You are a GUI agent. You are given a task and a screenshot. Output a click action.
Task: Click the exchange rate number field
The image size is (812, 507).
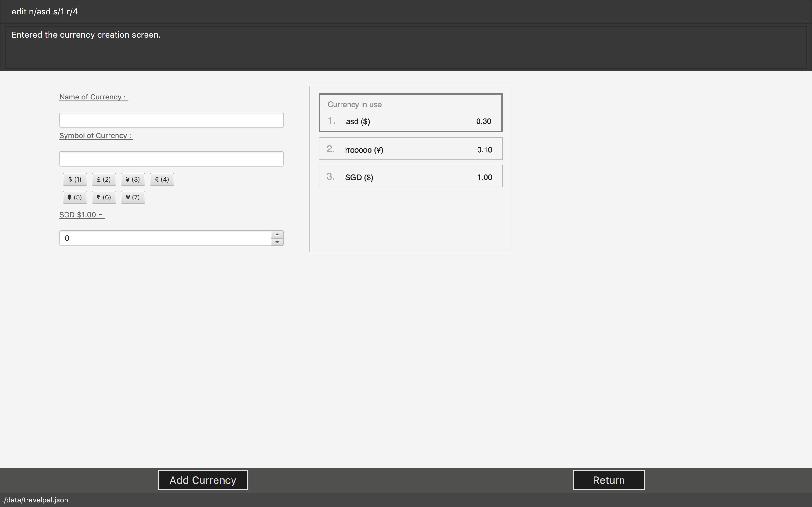click(165, 238)
